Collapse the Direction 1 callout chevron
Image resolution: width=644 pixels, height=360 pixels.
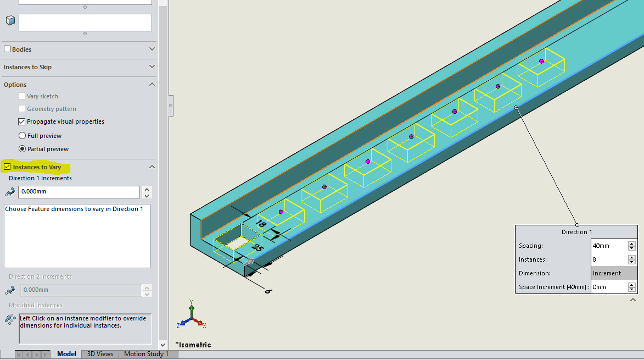click(633, 300)
